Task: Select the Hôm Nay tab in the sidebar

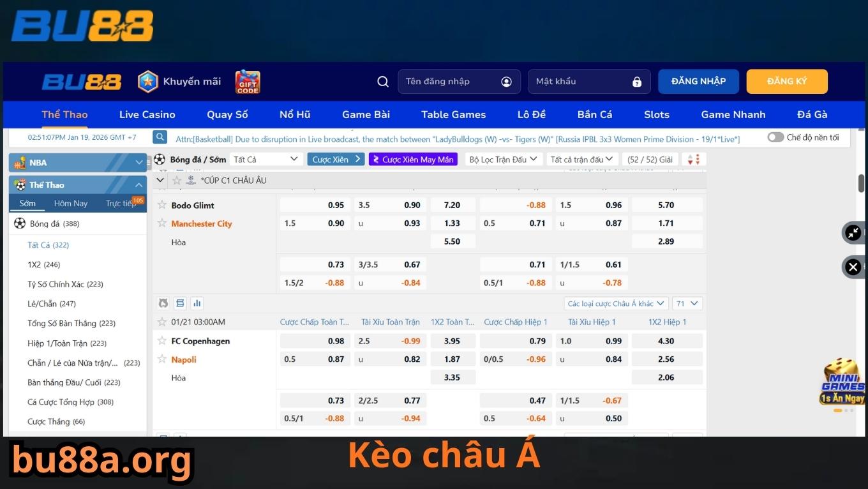Action: pyautogui.click(x=70, y=203)
